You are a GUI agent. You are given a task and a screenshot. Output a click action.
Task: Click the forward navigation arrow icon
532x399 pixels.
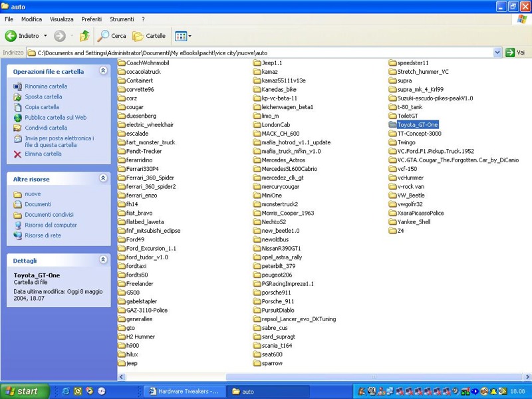(x=60, y=36)
